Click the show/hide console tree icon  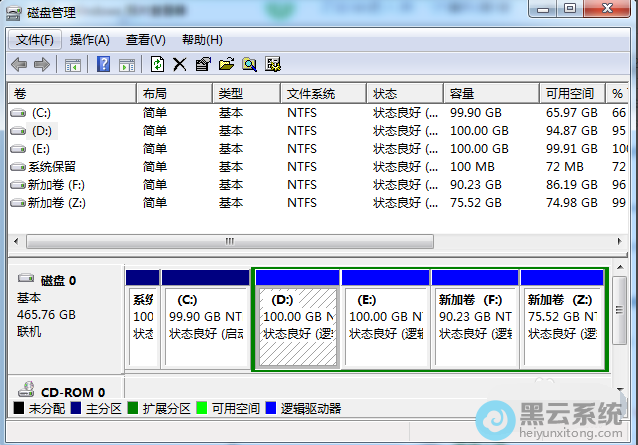click(x=72, y=65)
